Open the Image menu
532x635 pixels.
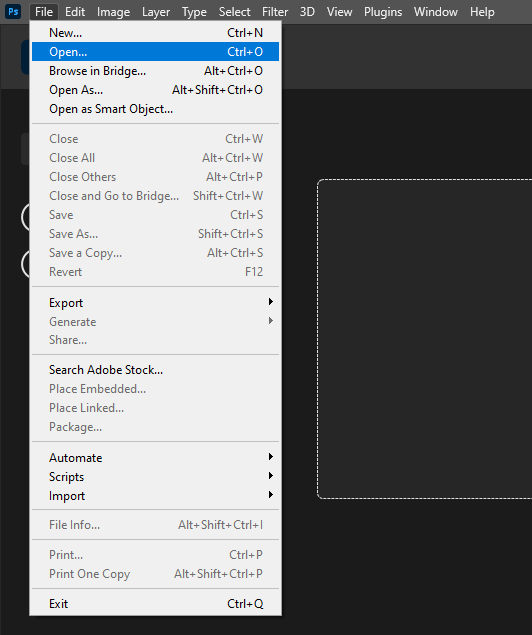click(x=113, y=12)
